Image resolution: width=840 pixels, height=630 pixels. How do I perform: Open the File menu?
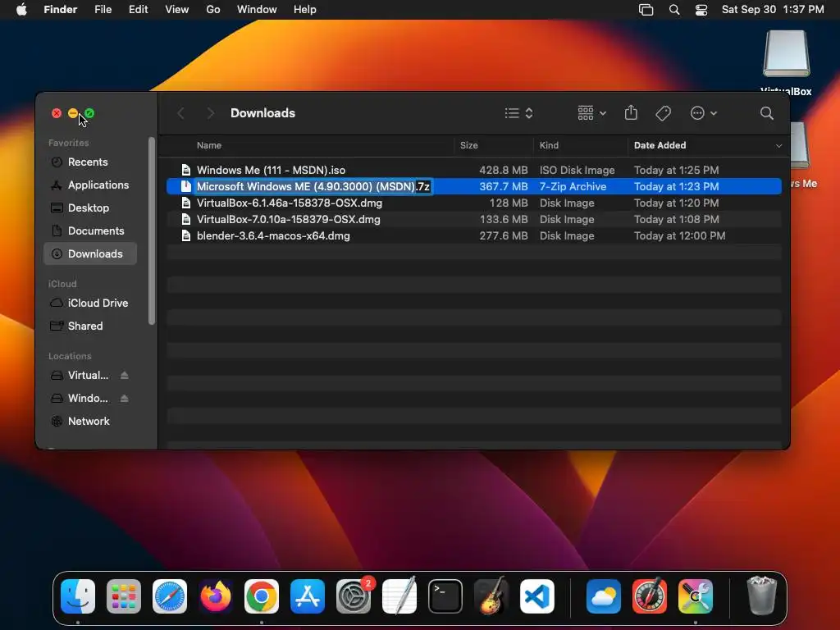pyautogui.click(x=103, y=10)
